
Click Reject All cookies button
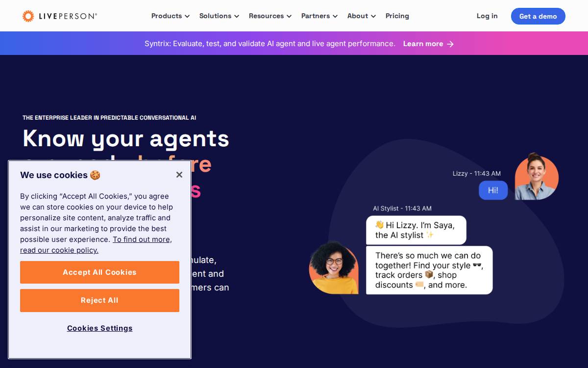(99, 300)
